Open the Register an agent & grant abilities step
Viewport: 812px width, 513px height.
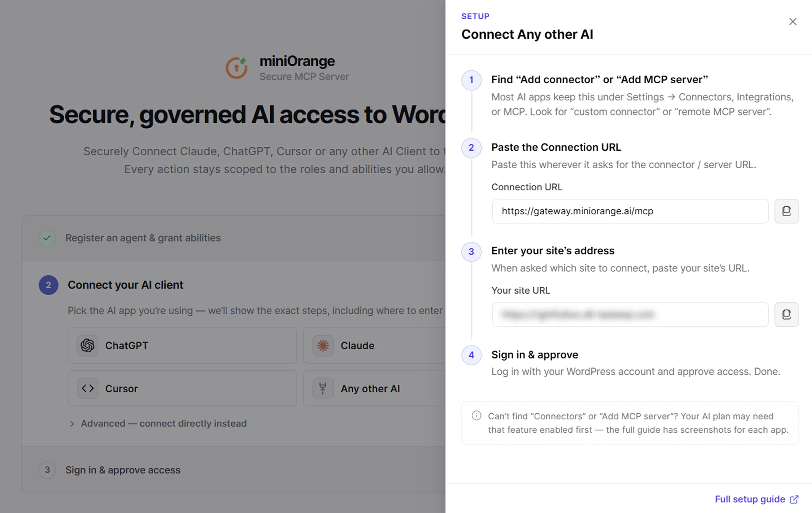tap(233, 238)
